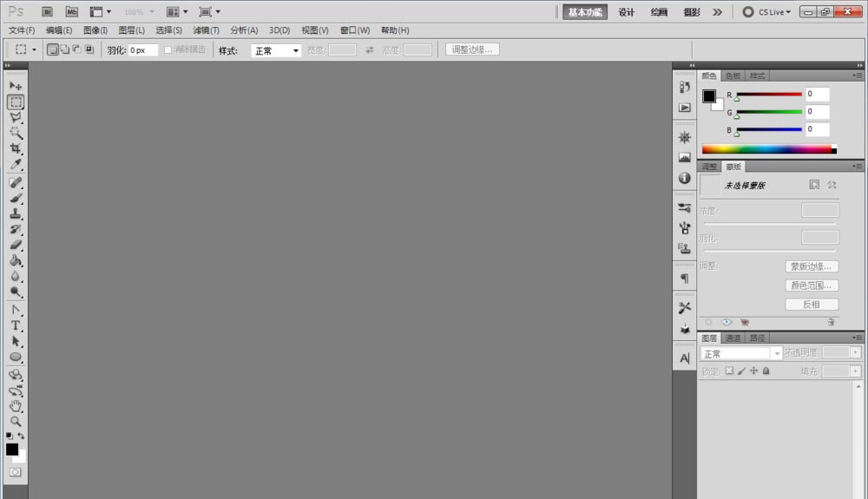The width and height of the screenshot is (868, 499).
Task: Select the Polygonal Lasso tool
Action: 16,117
